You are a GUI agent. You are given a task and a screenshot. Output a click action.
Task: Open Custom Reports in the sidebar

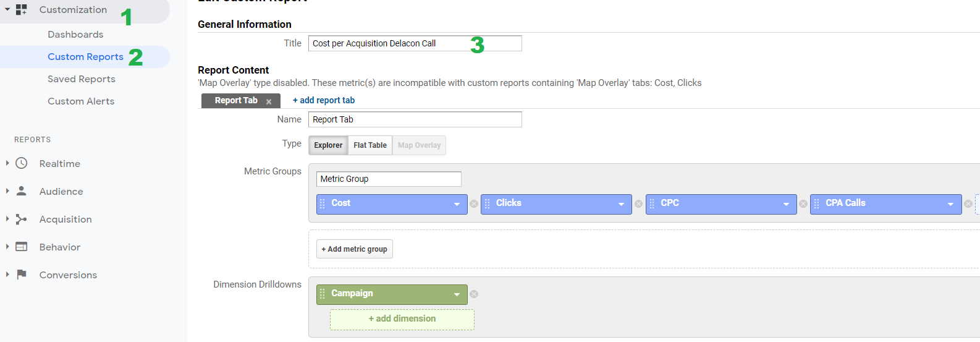coord(85,57)
